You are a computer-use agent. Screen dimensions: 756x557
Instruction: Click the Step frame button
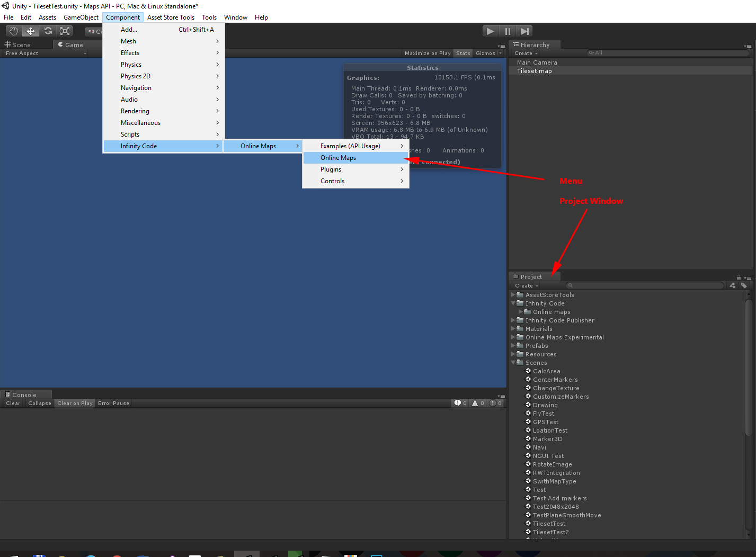(524, 31)
